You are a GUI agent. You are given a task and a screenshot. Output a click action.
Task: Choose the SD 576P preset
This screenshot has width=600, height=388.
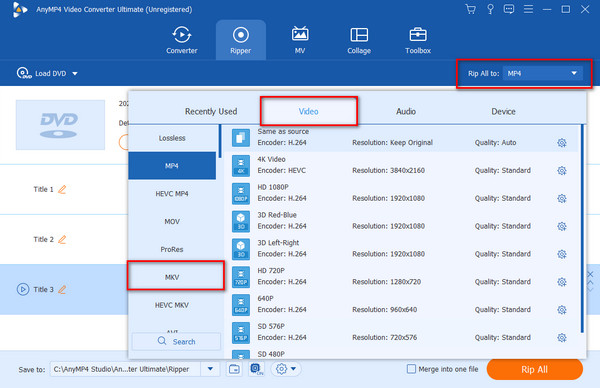[401, 333]
